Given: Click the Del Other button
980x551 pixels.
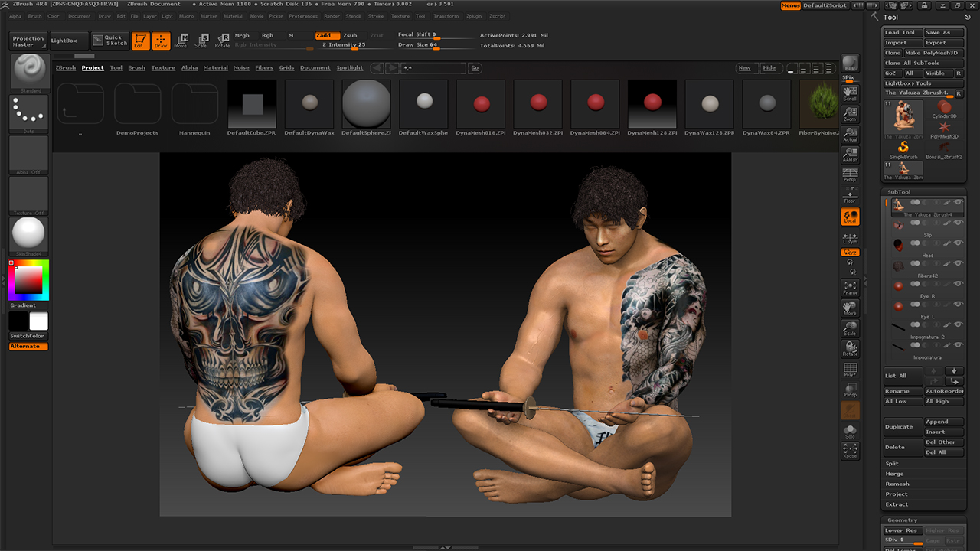Looking at the screenshot, I should pos(944,442).
